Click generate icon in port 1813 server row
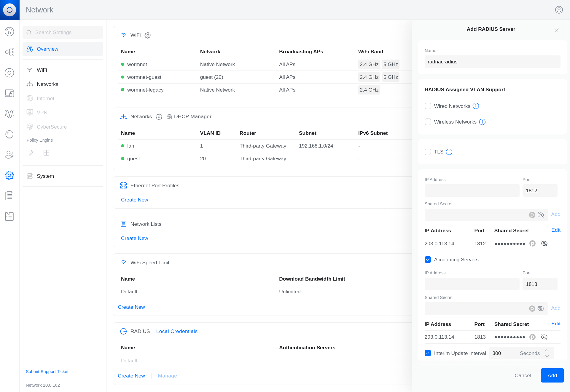The height and width of the screenshot is (392, 570). tap(532, 337)
